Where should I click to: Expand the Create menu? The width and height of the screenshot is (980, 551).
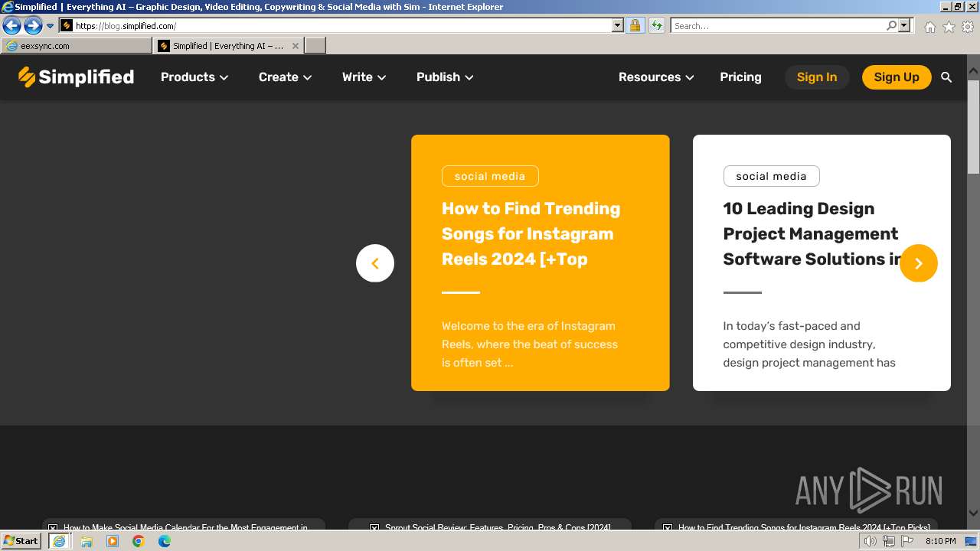[285, 77]
